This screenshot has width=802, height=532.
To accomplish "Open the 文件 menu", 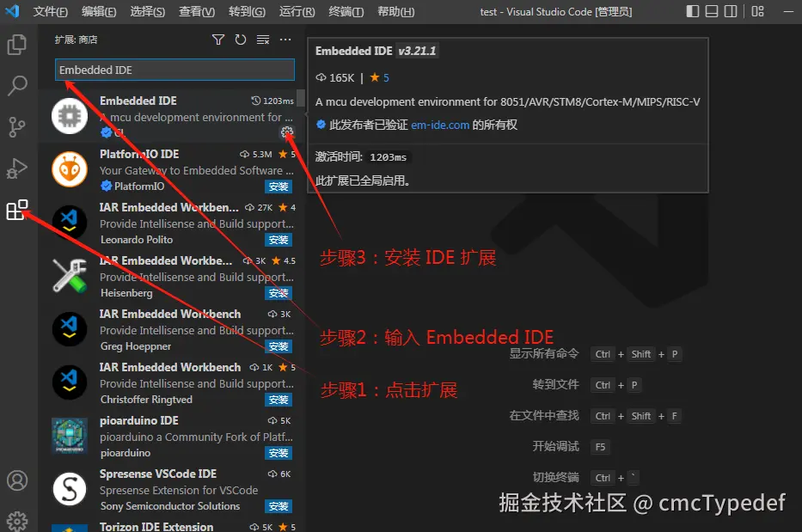I will pos(49,11).
